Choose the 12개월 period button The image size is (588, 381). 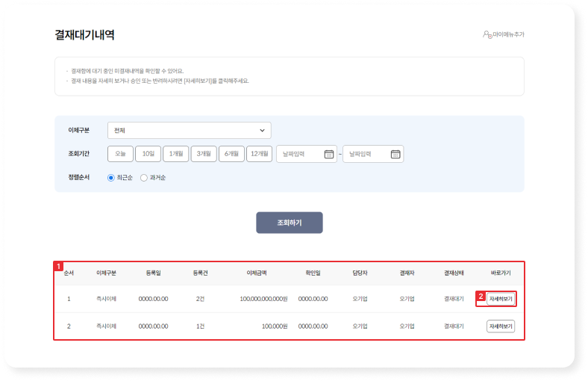(259, 154)
